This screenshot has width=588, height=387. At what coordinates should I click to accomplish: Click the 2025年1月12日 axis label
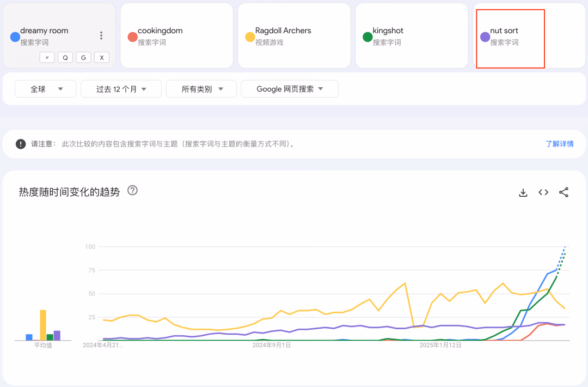tap(440, 345)
